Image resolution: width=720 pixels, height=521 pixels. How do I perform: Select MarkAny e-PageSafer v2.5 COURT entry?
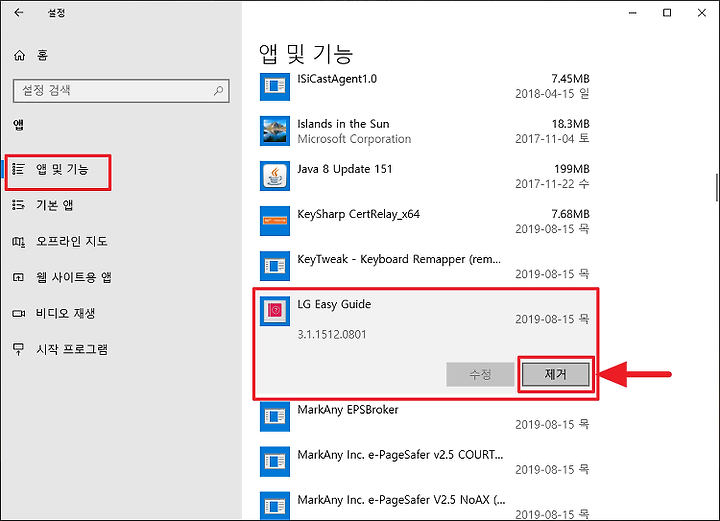(400, 455)
